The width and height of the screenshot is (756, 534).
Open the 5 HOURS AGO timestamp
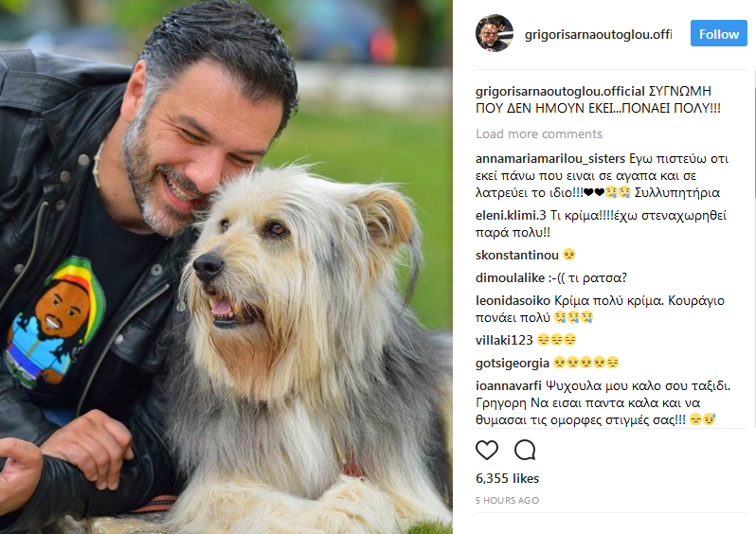507,501
